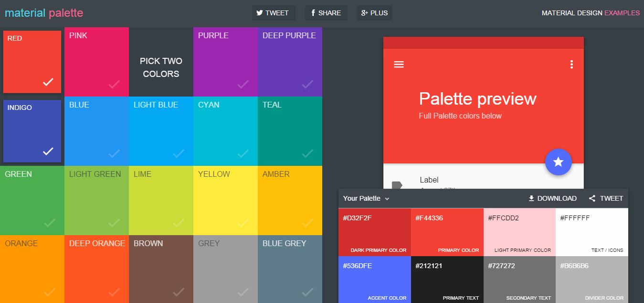Tick the Purple tile checkmark
The image size is (644, 303).
point(243,85)
